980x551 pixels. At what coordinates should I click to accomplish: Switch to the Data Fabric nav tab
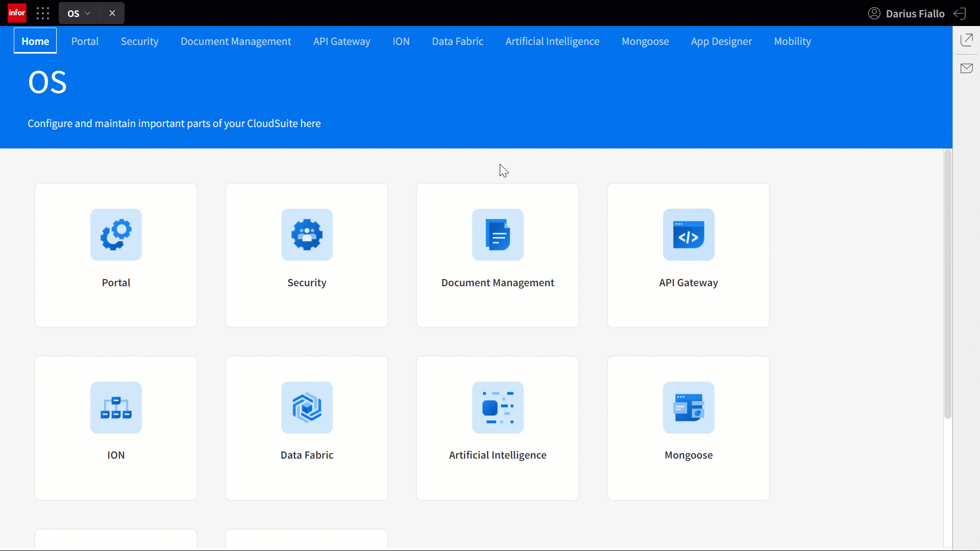(x=457, y=41)
